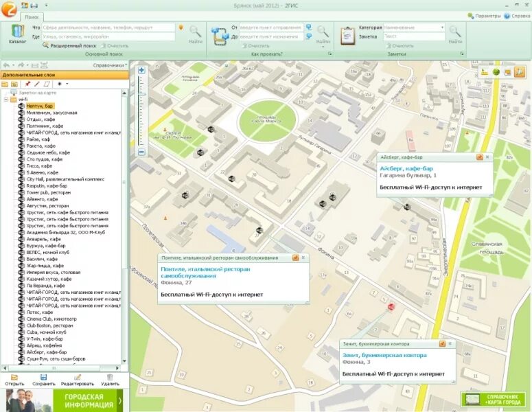532x412 pixels.
Task: Click the route planner icon in Как проехать
Action: click(x=220, y=36)
